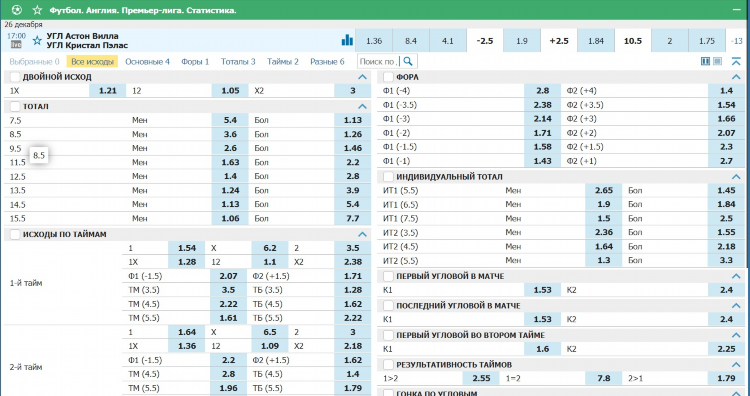This screenshot has height=396, width=750.
Task: Collapse the ДВОЙНОЙ ИСХОД section
Action: 362,77
